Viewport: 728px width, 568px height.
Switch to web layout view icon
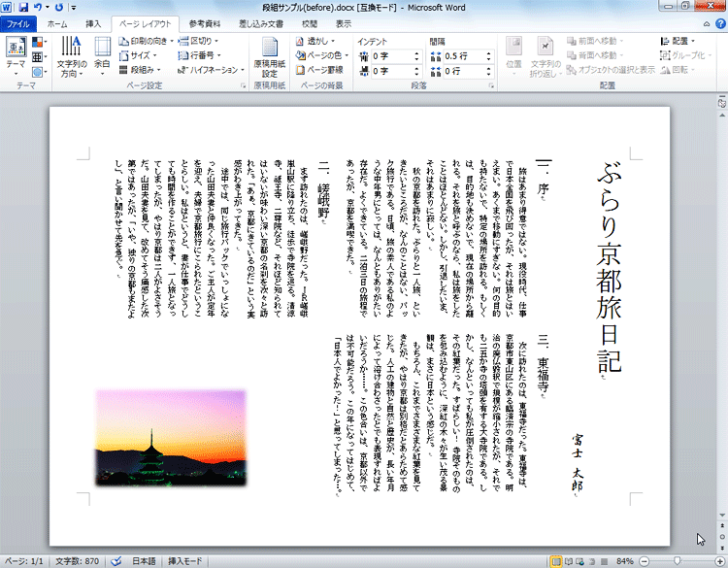[579, 561]
